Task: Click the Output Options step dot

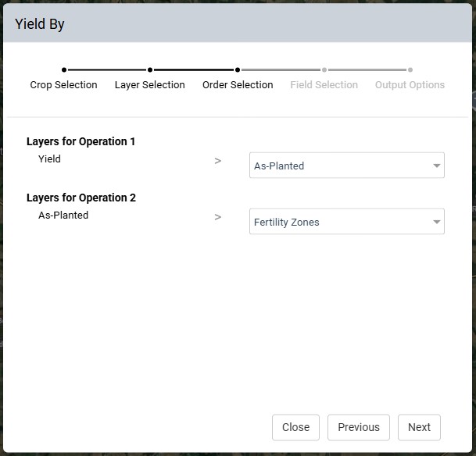Action: point(410,70)
